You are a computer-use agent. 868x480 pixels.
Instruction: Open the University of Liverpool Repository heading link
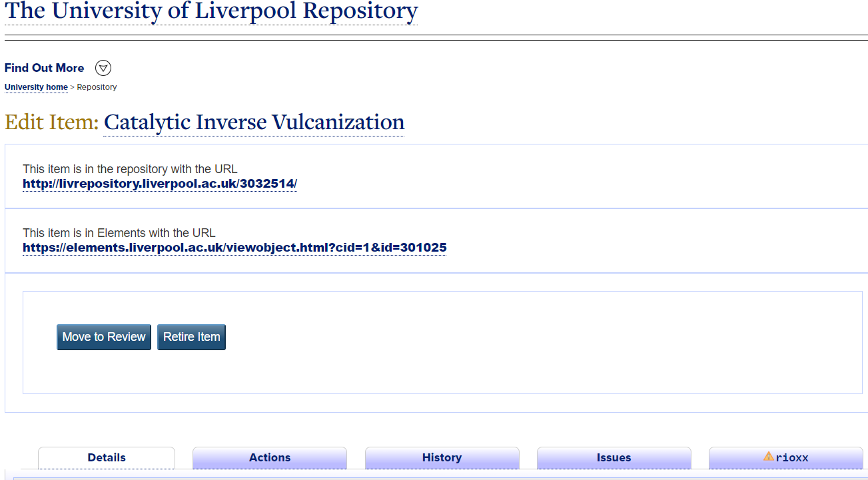(x=211, y=11)
